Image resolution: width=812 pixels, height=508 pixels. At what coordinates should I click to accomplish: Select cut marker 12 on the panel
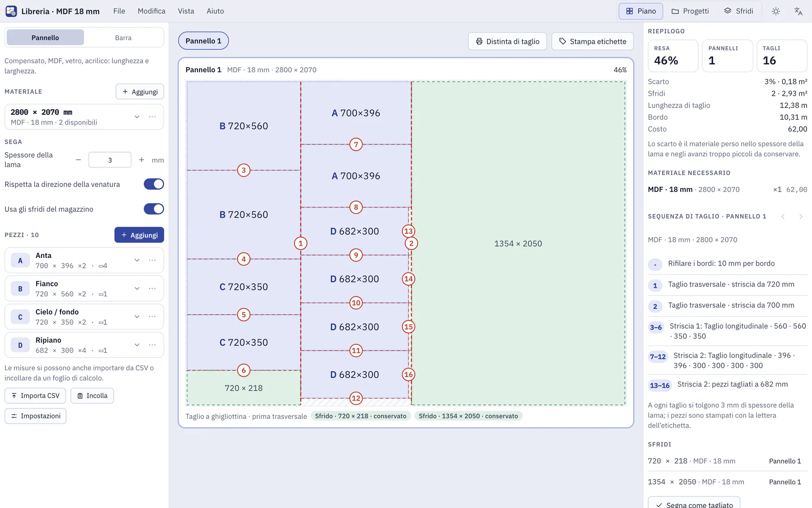tap(356, 398)
